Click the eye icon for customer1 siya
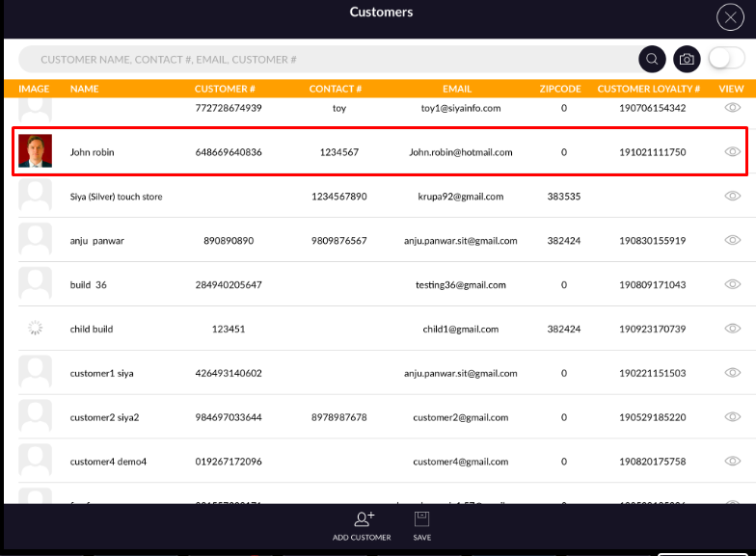The width and height of the screenshot is (756, 556). pos(732,373)
